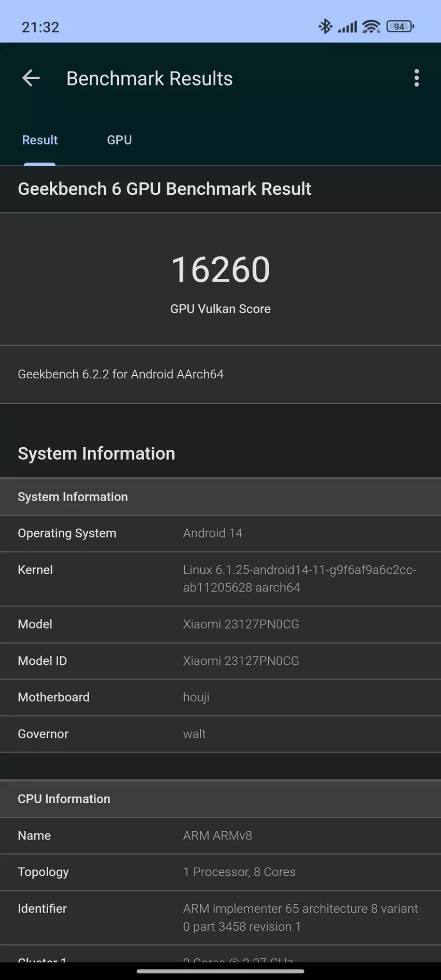Tap the battery indicator showing 94
Viewport: 441px width, 980px height.
[400, 26]
